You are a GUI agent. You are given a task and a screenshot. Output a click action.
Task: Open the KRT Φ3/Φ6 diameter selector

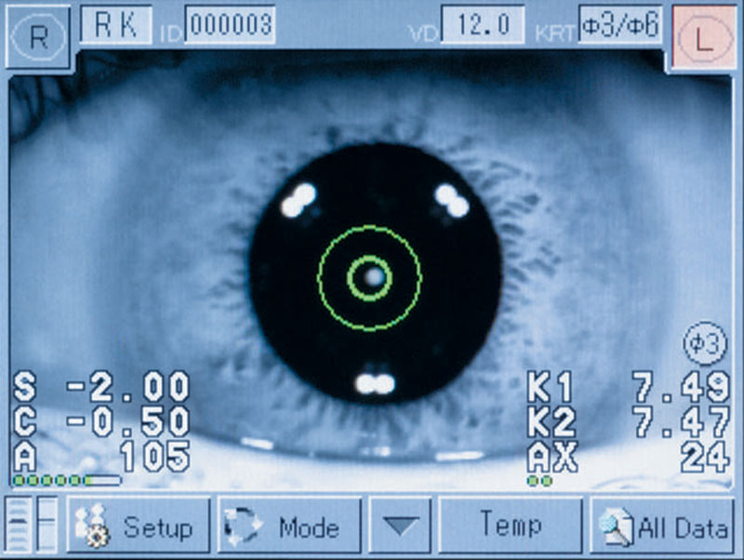click(x=619, y=25)
